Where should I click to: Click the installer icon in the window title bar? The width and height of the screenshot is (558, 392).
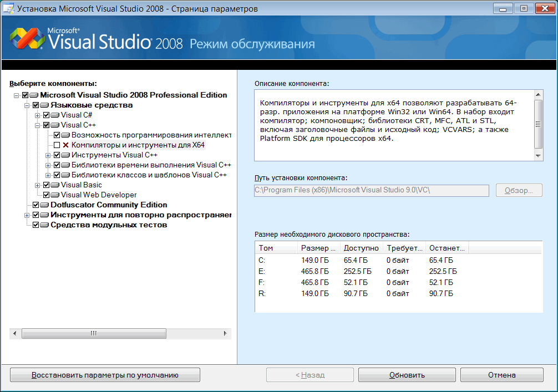point(8,8)
